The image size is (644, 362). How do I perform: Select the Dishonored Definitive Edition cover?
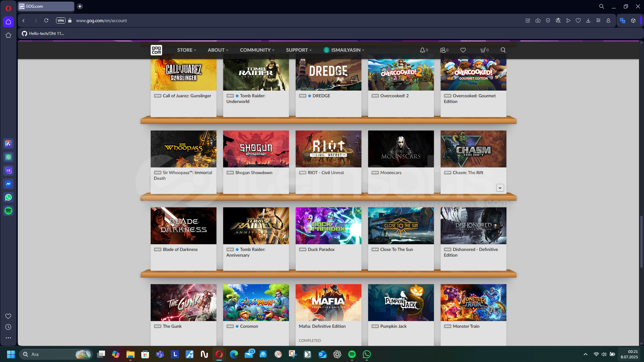click(474, 226)
